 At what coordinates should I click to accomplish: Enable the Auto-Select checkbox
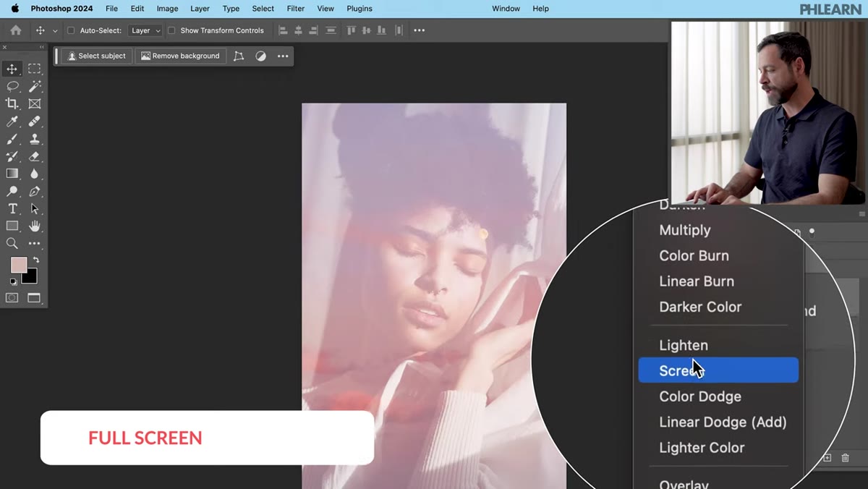[x=71, y=30]
